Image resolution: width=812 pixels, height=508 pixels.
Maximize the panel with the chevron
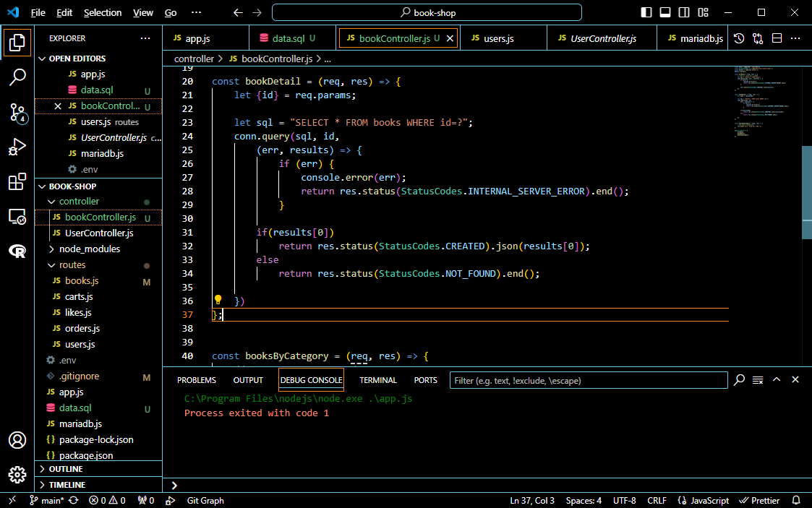[x=777, y=379]
